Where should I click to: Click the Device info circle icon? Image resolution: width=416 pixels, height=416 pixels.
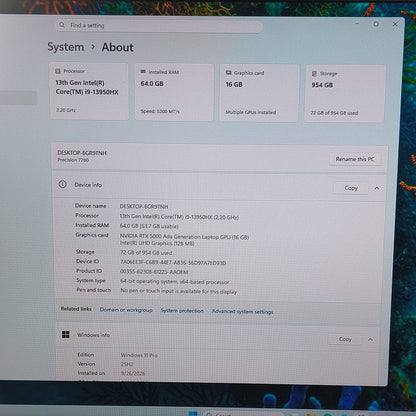(x=62, y=184)
